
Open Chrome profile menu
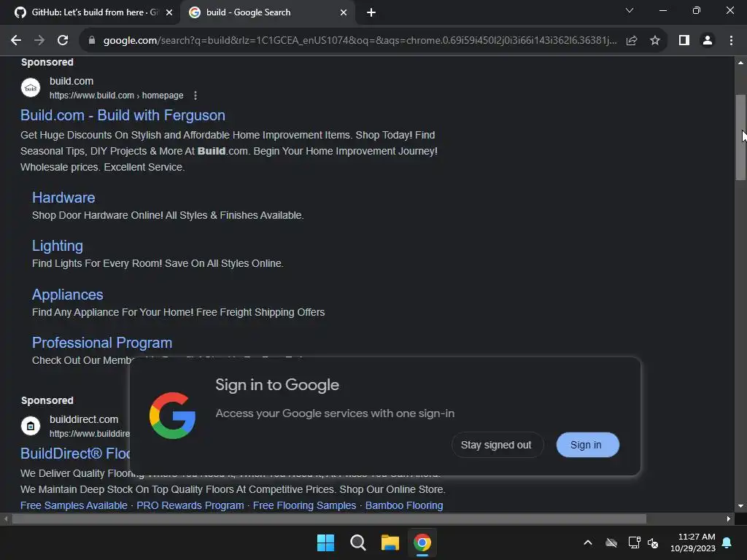click(x=708, y=41)
